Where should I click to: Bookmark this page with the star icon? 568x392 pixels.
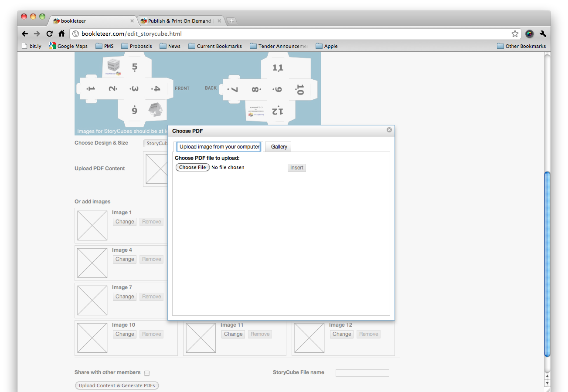[x=515, y=34]
